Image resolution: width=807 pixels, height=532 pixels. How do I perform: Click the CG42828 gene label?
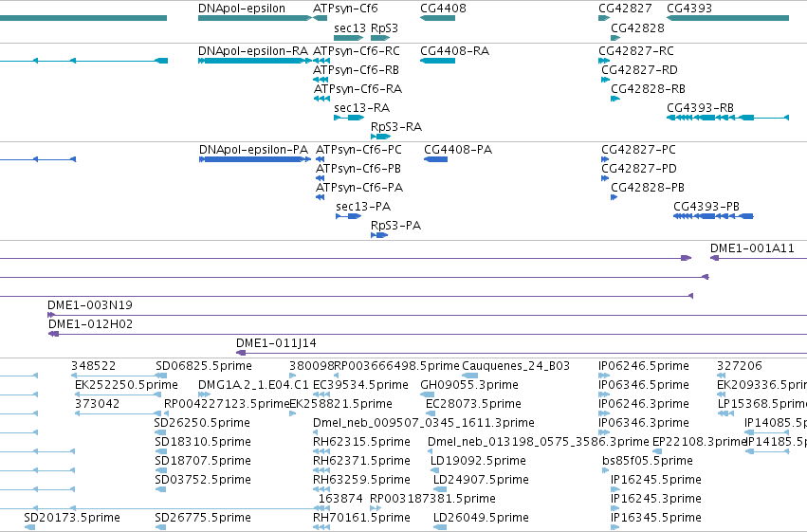click(637, 28)
